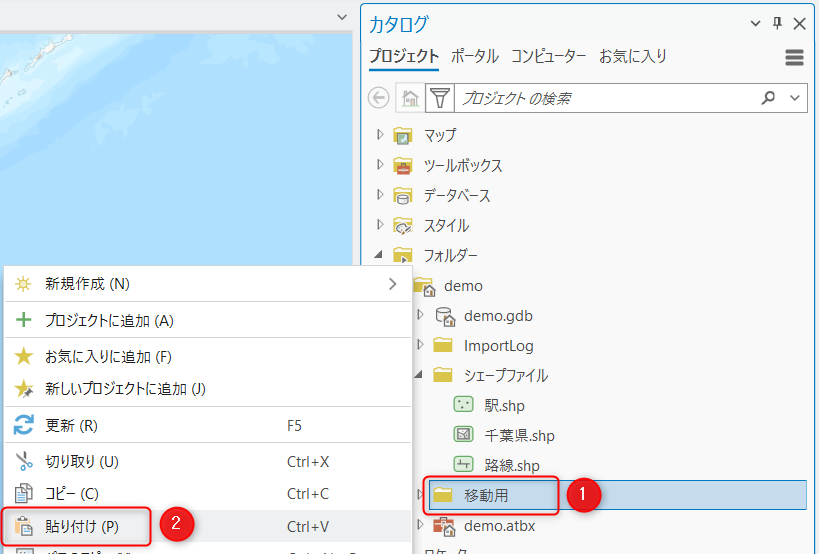
Task: Click the catalog filter funnel icon
Action: pos(439,98)
